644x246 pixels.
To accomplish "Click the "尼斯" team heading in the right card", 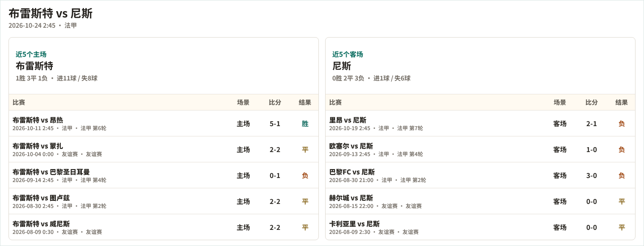I will click(x=342, y=66).
